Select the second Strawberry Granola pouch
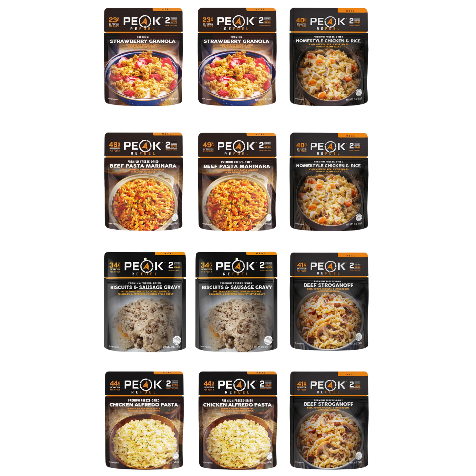The height and width of the screenshot is (476, 476). coord(237,56)
